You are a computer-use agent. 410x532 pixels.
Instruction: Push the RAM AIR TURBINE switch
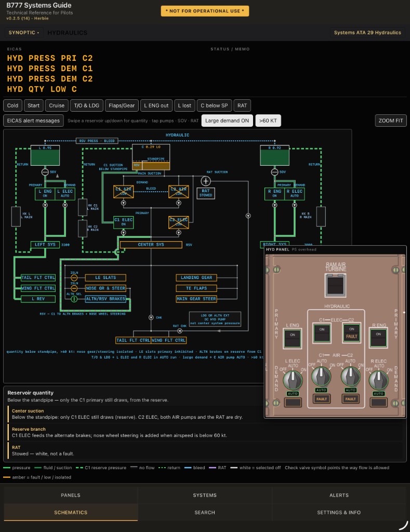(x=336, y=285)
